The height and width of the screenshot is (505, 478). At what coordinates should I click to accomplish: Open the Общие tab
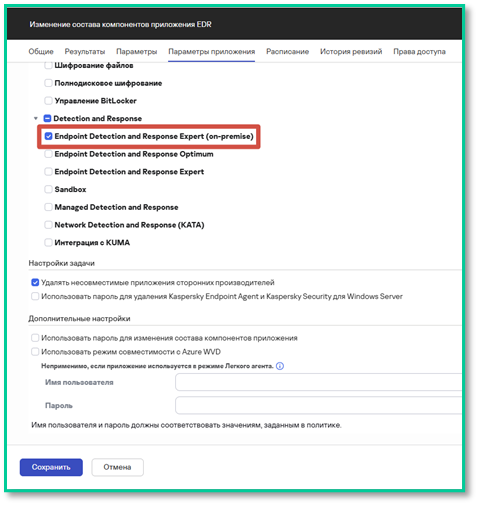(x=41, y=52)
